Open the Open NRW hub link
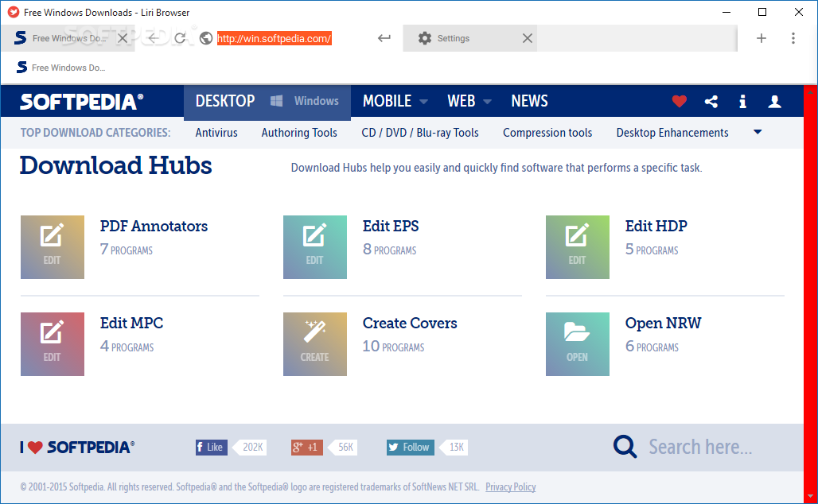The image size is (818, 504). (663, 323)
